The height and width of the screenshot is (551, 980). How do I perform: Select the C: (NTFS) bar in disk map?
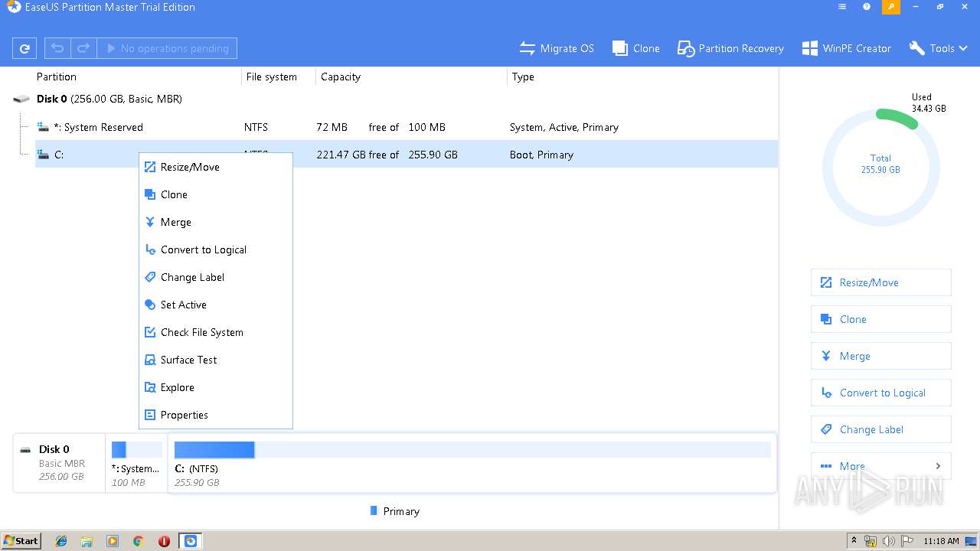tap(472, 463)
